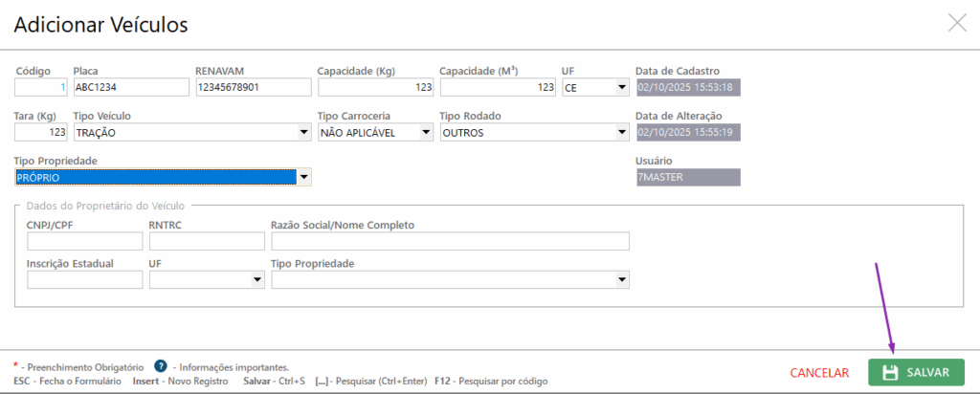Select the RNTRC input field

pyautogui.click(x=206, y=241)
